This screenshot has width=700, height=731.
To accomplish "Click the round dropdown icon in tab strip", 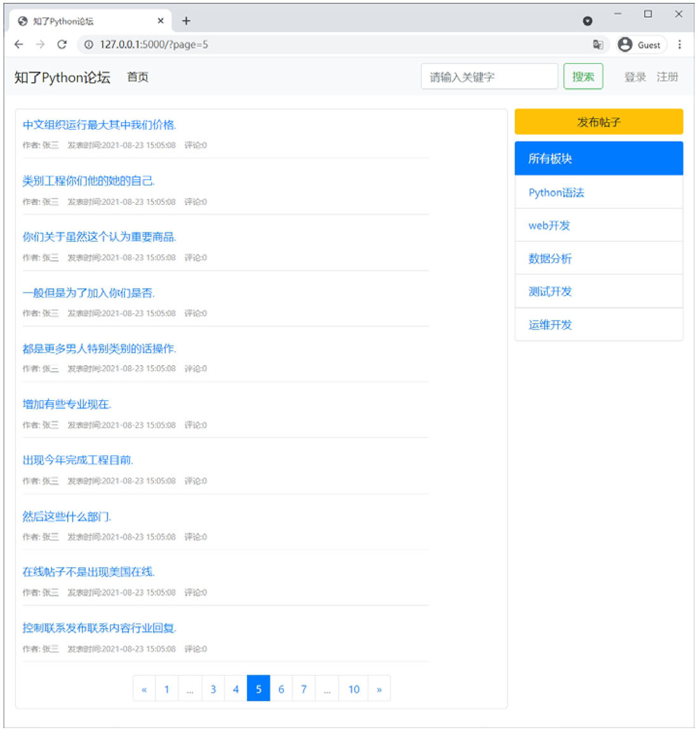I will (x=587, y=21).
